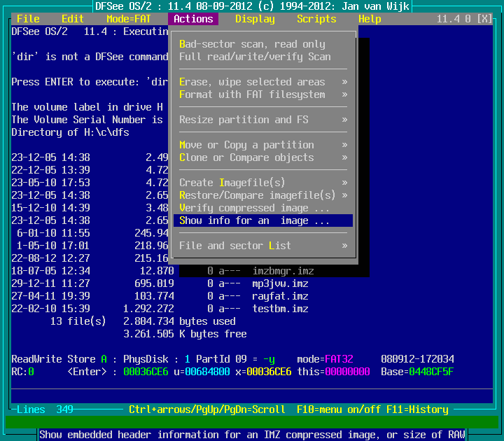This screenshot has height=441, width=504.
Task: Open the Scripts menu
Action: [316, 19]
